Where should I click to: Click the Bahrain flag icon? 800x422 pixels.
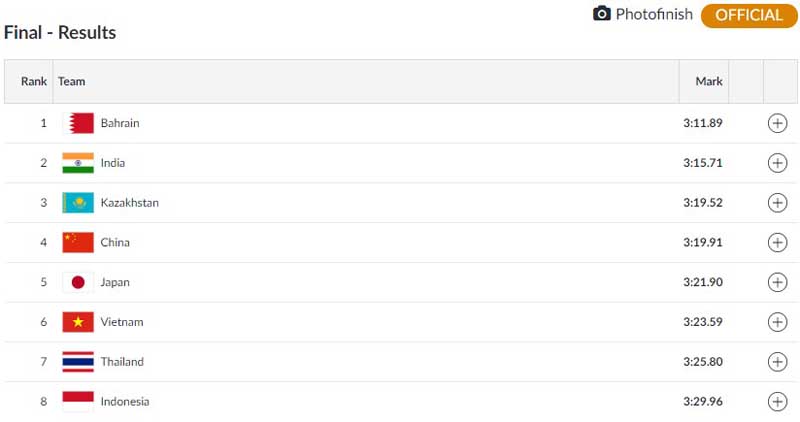point(78,123)
